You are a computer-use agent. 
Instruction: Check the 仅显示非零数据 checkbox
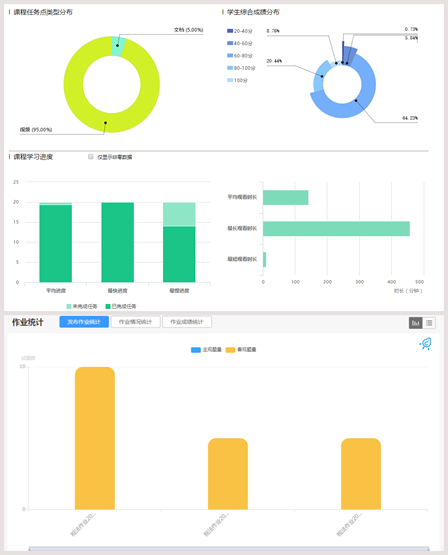[x=91, y=157]
